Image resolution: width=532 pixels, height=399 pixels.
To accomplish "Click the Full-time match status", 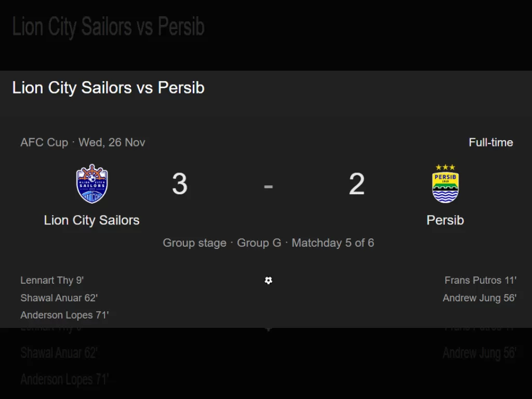I will click(490, 142).
